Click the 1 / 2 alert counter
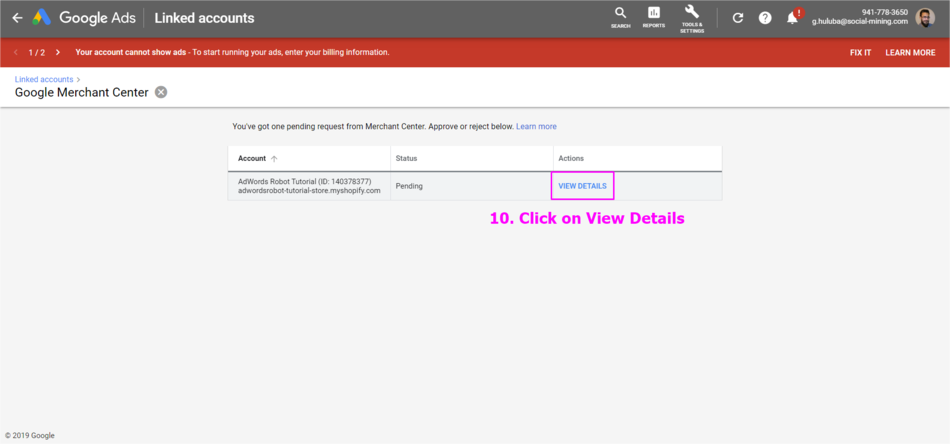Image resolution: width=950 pixels, height=444 pixels. [x=36, y=53]
